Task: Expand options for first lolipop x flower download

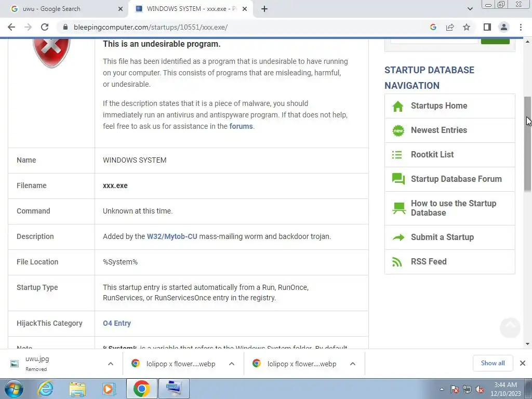Action: point(232,364)
